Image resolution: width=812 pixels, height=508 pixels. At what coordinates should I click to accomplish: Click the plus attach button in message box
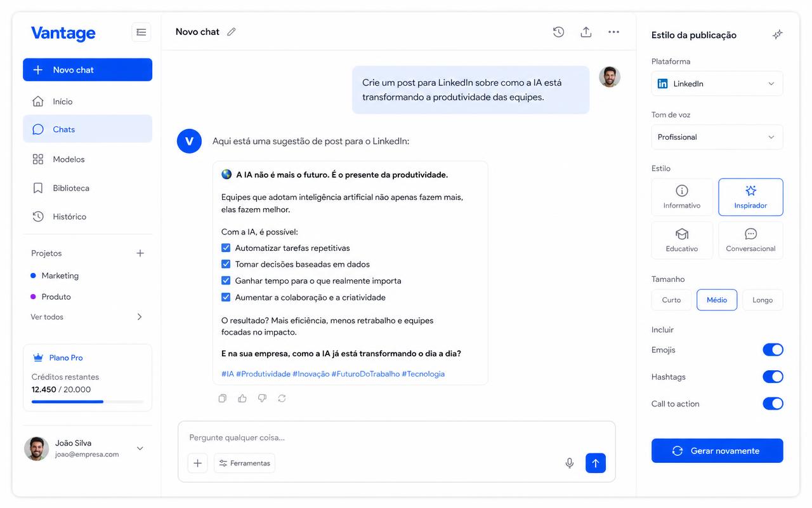click(x=197, y=463)
